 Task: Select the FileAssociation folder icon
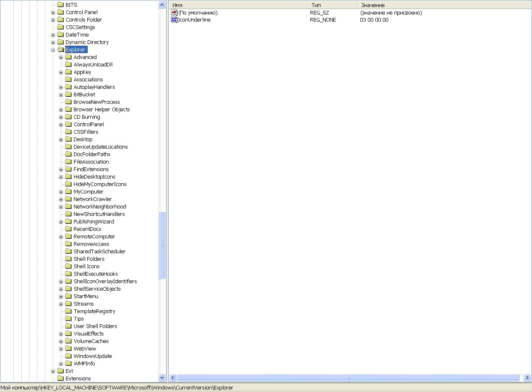[69, 162]
